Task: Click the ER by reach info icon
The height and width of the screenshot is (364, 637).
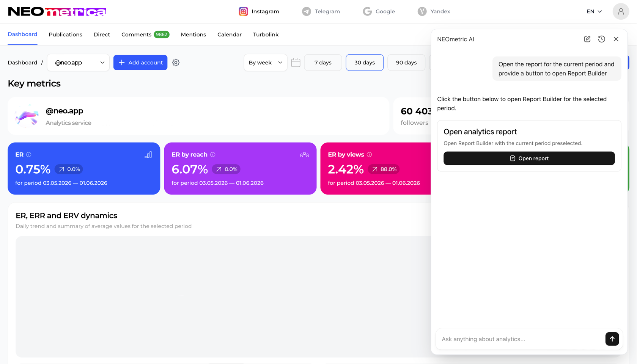Action: click(x=213, y=155)
